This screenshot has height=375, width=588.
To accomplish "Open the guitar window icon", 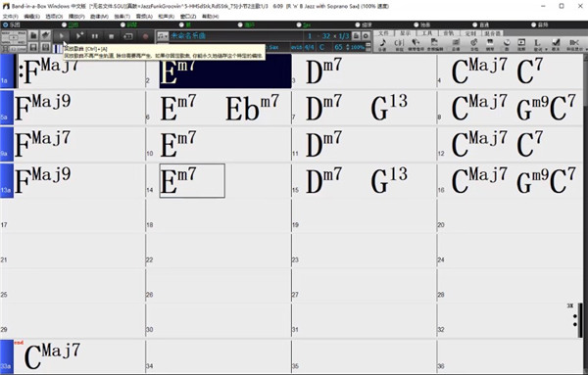I will (474, 44).
